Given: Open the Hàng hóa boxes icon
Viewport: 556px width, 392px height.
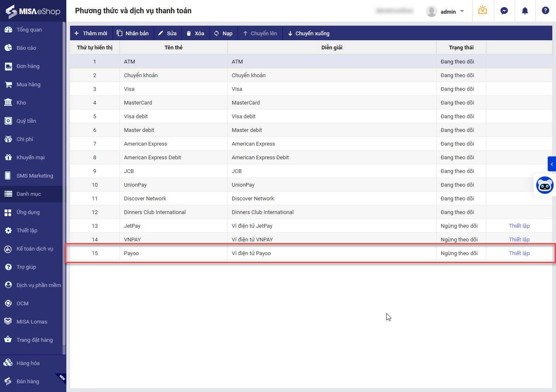Looking at the screenshot, I should [8, 363].
